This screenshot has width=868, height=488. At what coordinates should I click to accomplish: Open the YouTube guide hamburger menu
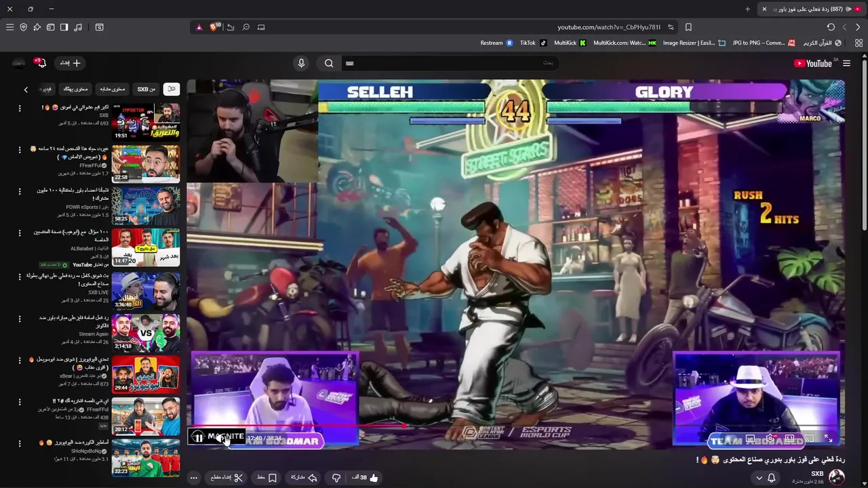pos(847,63)
